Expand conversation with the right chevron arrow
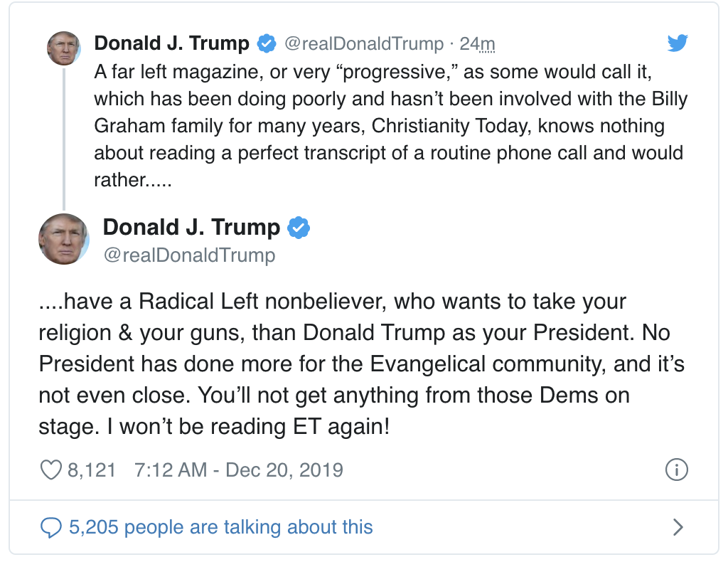The image size is (728, 562). click(x=678, y=527)
